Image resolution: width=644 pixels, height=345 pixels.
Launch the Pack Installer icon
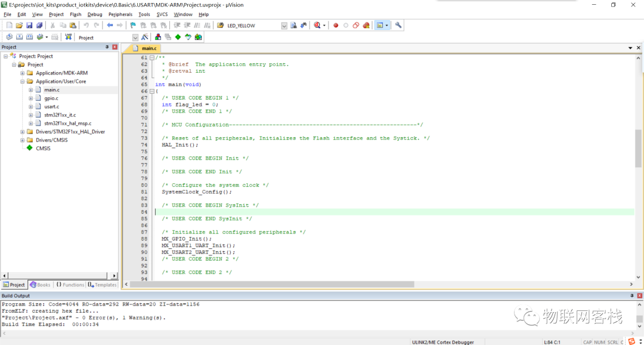click(198, 38)
